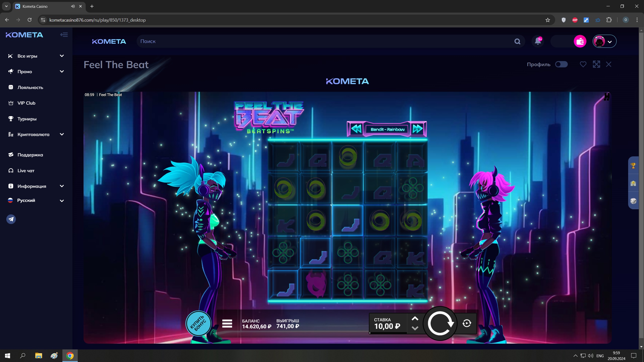Open the pink wallet deposit icon
Image resolution: width=644 pixels, height=362 pixels.
pos(580,41)
